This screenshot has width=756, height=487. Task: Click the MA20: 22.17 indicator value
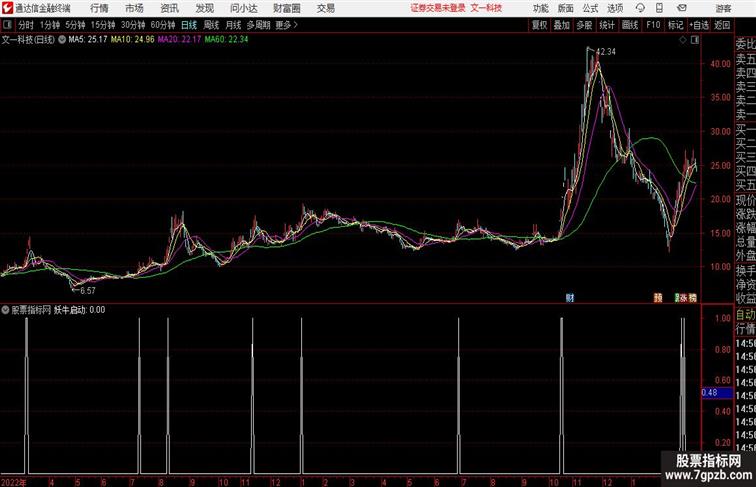coord(179,40)
